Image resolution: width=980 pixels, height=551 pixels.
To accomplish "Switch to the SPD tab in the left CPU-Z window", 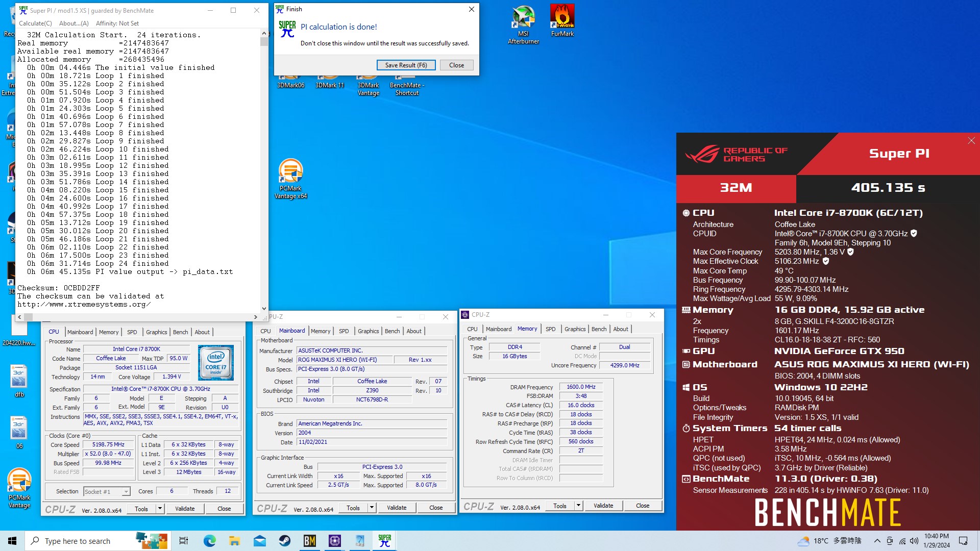I will pyautogui.click(x=132, y=332).
